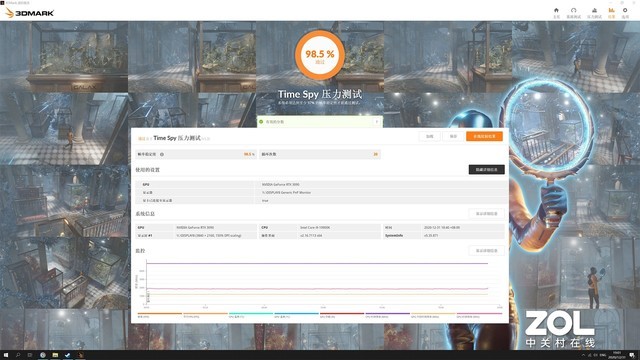The width and height of the screenshot is (640, 360).
Task: Open the Stress Tests section in top navigation
Action: coord(594,13)
